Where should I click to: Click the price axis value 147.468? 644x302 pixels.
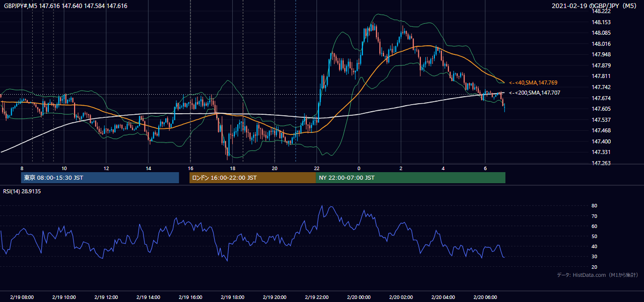[x=601, y=130]
